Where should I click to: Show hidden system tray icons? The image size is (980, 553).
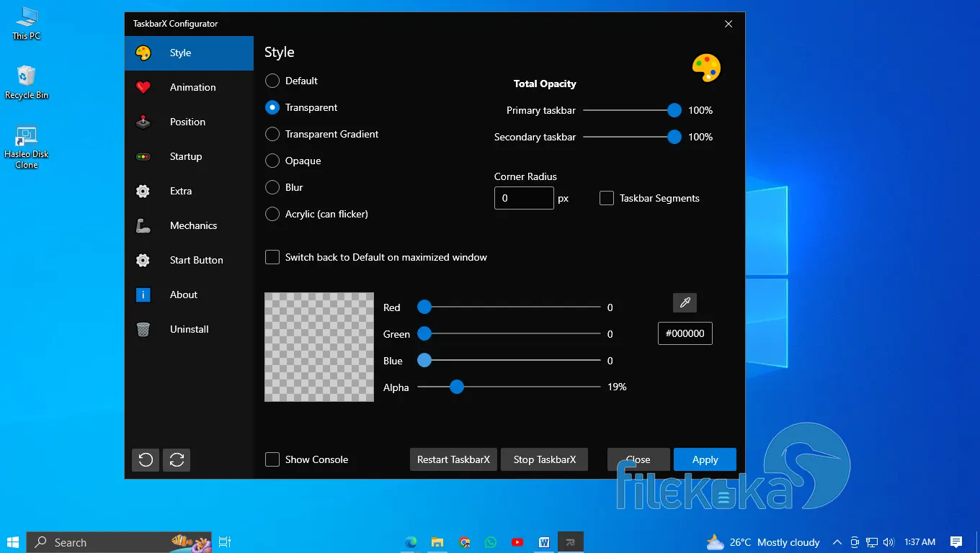[x=837, y=542]
